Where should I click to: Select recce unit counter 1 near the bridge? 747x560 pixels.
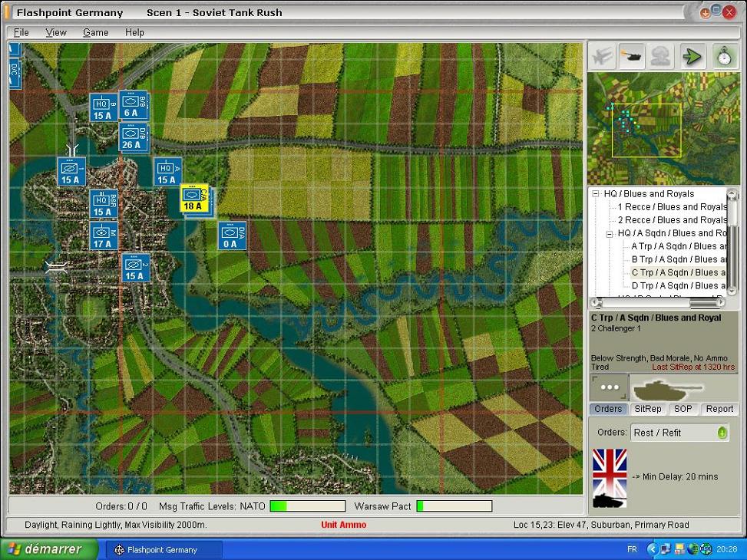(71, 172)
